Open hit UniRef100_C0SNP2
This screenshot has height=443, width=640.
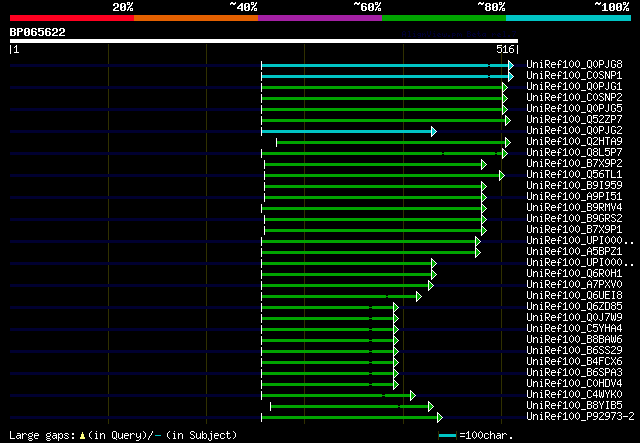pyautogui.click(x=574, y=97)
